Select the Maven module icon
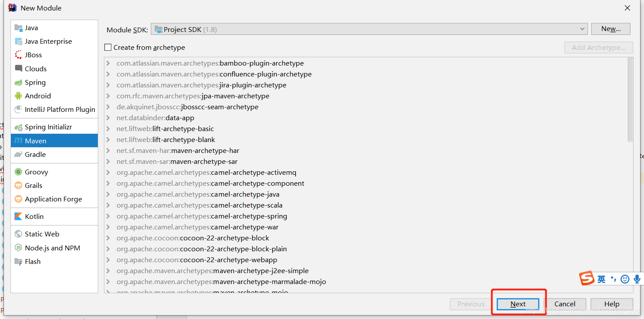The image size is (644, 319). coord(18,141)
